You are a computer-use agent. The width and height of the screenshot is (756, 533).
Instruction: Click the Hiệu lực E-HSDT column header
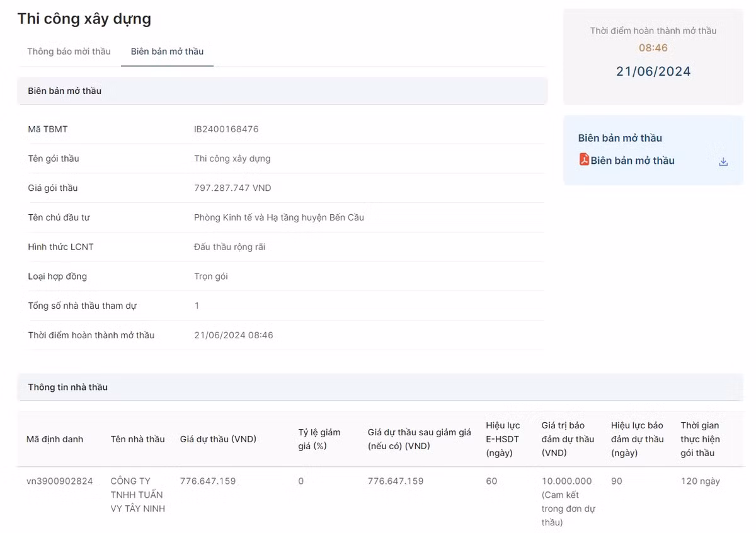pos(503,439)
